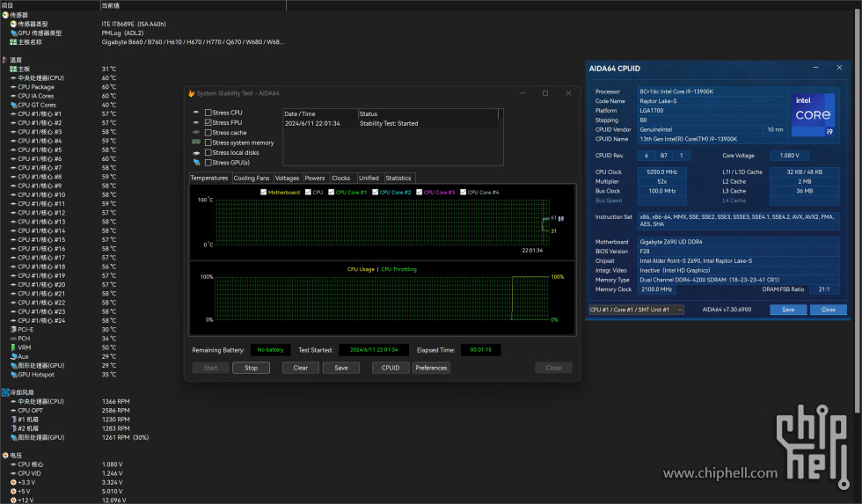Click the +3.3 V voltage icon
The image size is (862, 504).
[x=13, y=483]
